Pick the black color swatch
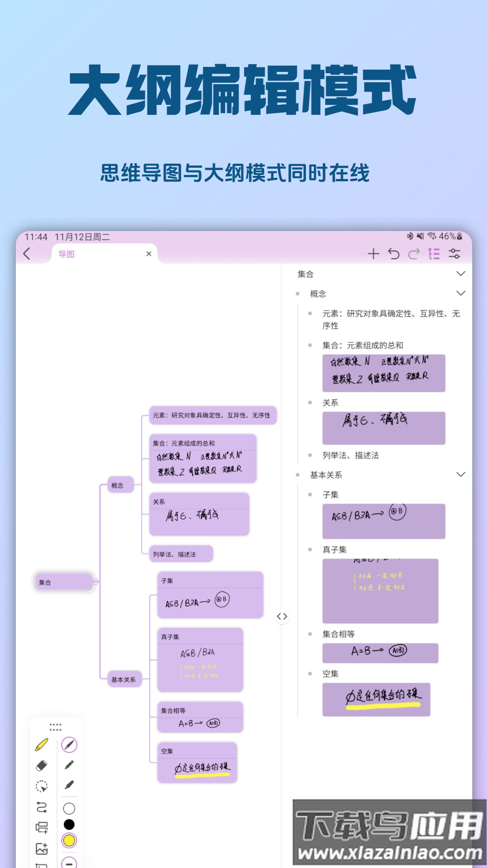This screenshot has width=488, height=868. coord(69,825)
